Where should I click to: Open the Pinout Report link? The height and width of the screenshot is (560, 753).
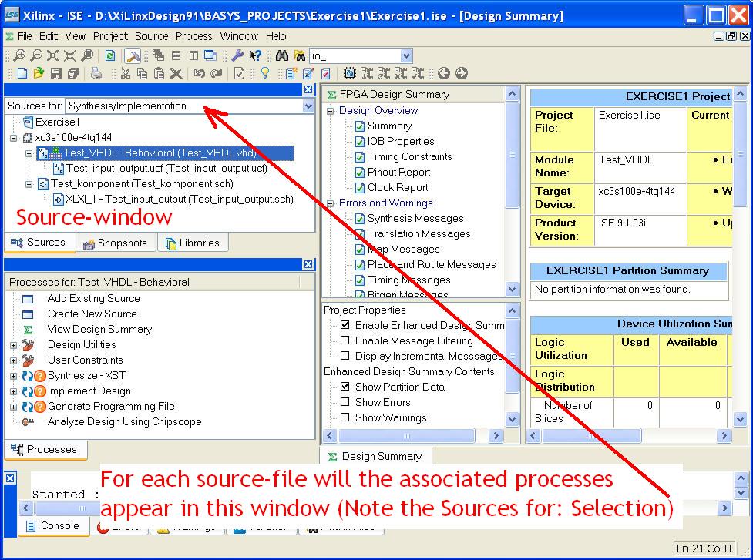pyautogui.click(x=398, y=172)
